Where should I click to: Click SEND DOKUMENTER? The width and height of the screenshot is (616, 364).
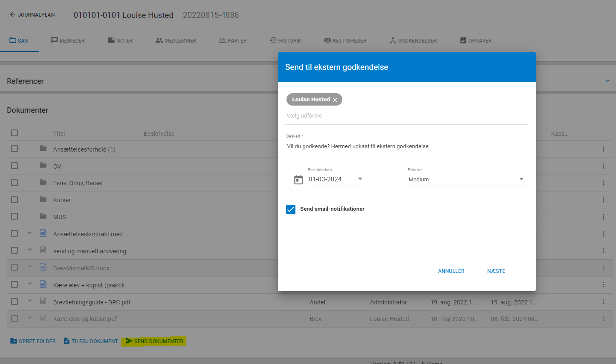pos(154,341)
